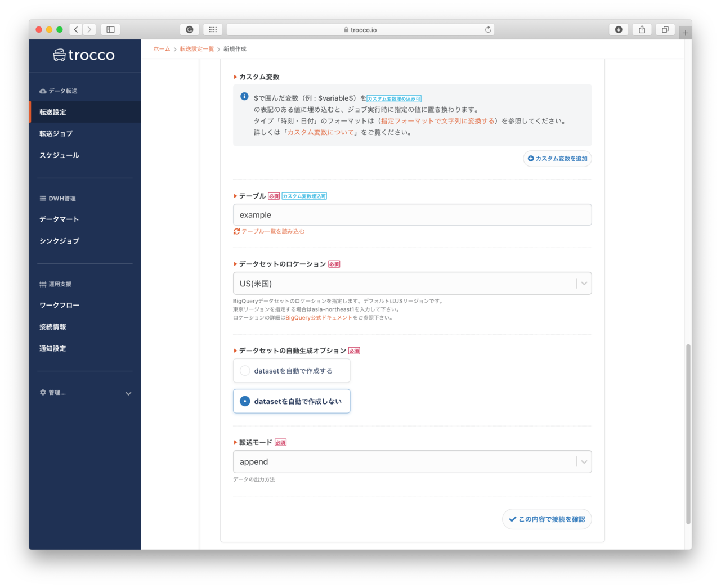Click the Grammarly extension icon

click(x=190, y=29)
